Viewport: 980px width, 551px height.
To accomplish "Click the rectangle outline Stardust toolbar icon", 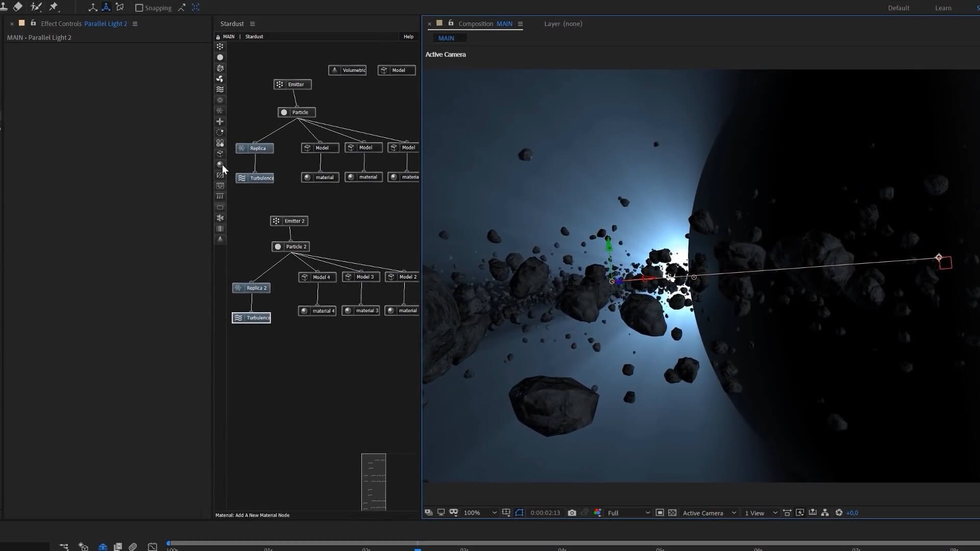I will [x=220, y=207].
